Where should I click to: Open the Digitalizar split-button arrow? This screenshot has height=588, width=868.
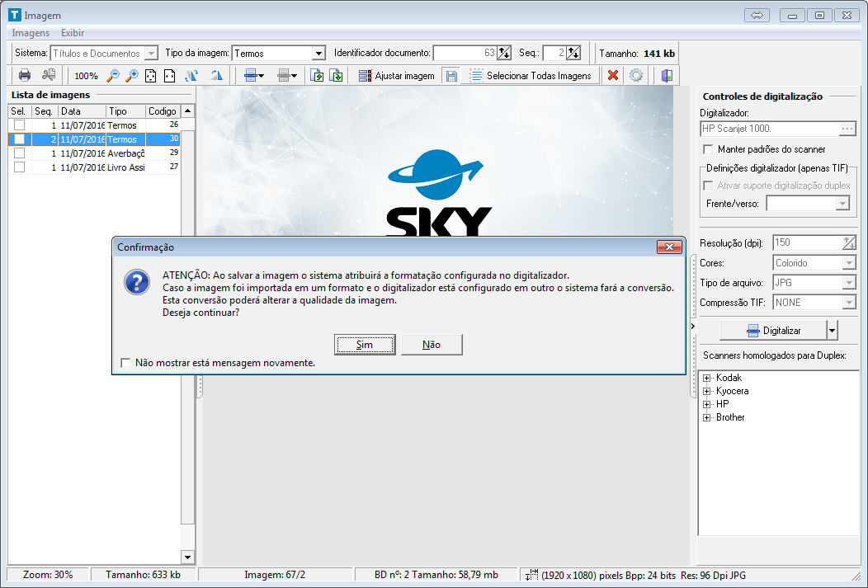point(832,330)
